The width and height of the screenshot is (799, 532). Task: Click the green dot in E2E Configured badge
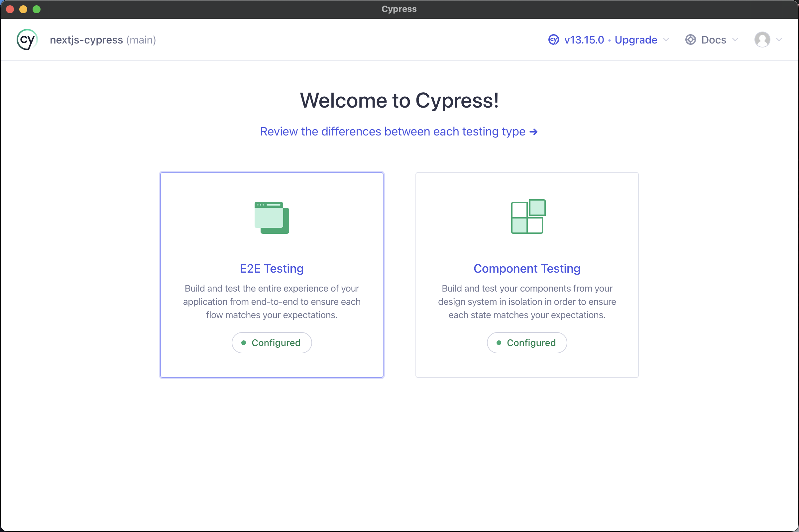[244, 343]
